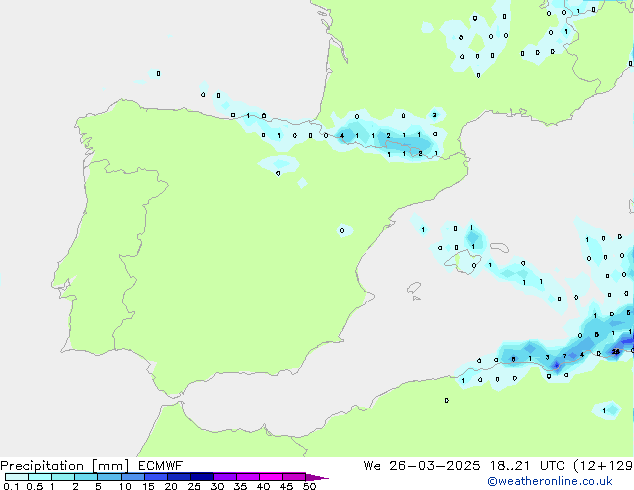Click the 1–2 mm legend swatch

click(x=63, y=477)
